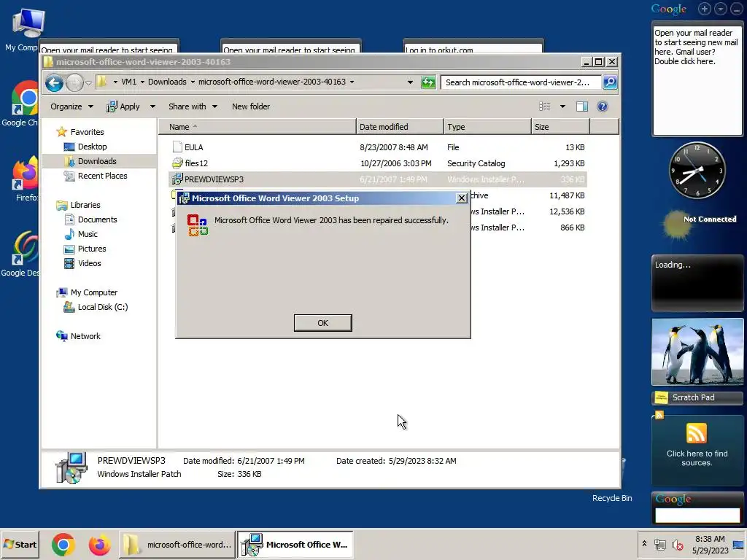
Task: Launch Chrome from the taskbar
Action: tap(63, 545)
